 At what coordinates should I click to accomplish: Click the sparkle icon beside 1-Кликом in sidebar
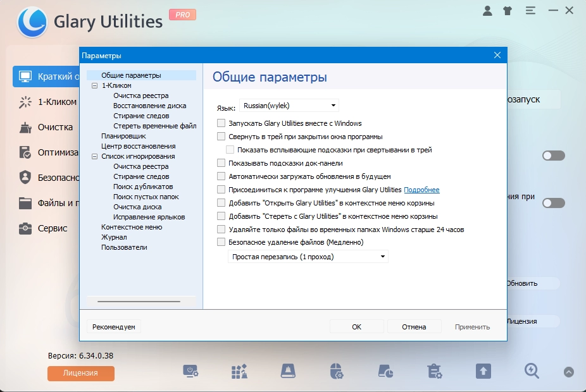[25, 102]
